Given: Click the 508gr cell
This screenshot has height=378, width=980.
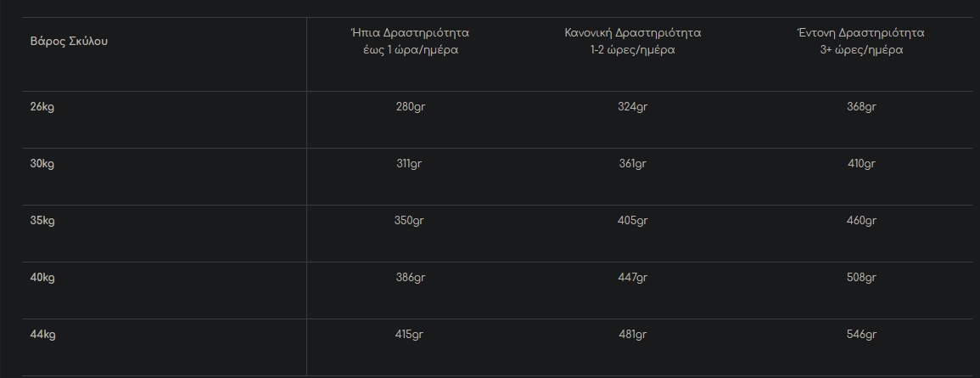Looking at the screenshot, I should [860, 278].
